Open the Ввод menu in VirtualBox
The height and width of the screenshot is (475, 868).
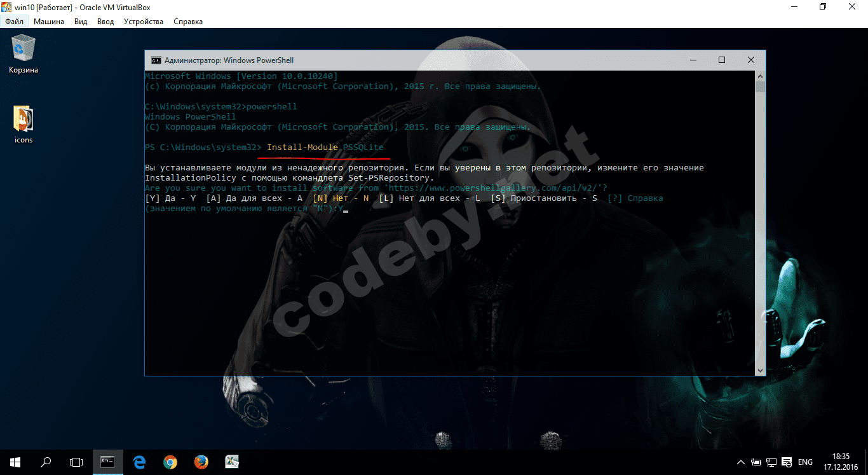coord(105,22)
